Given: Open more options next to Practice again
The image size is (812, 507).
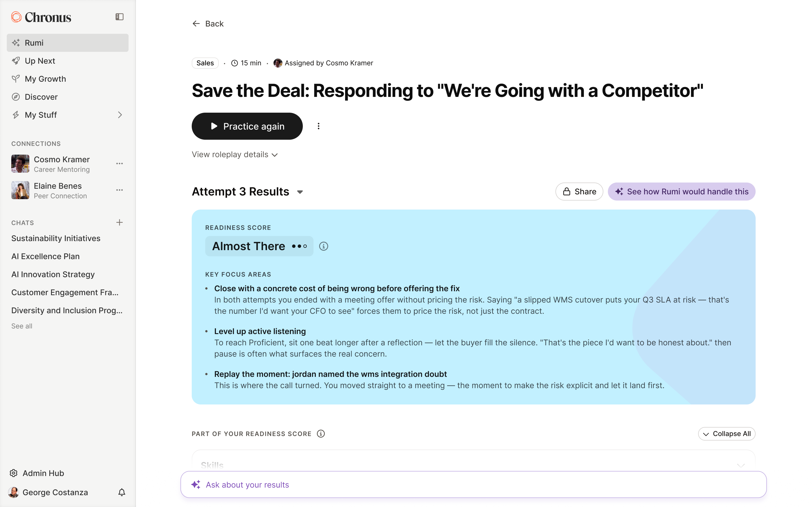Looking at the screenshot, I should click(x=318, y=126).
